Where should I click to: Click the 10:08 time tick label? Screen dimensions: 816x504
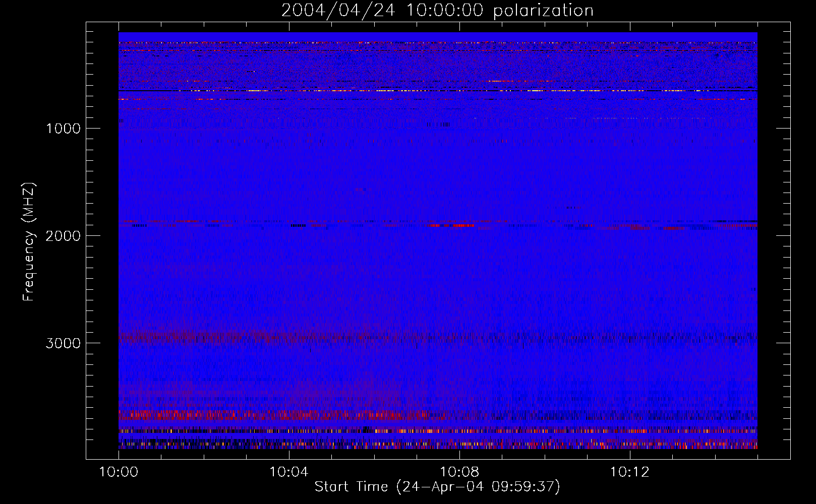(459, 472)
